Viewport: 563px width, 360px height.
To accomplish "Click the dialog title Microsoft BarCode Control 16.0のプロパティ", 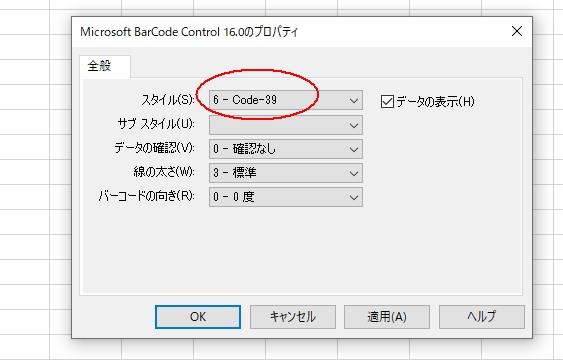I will 189,32.
